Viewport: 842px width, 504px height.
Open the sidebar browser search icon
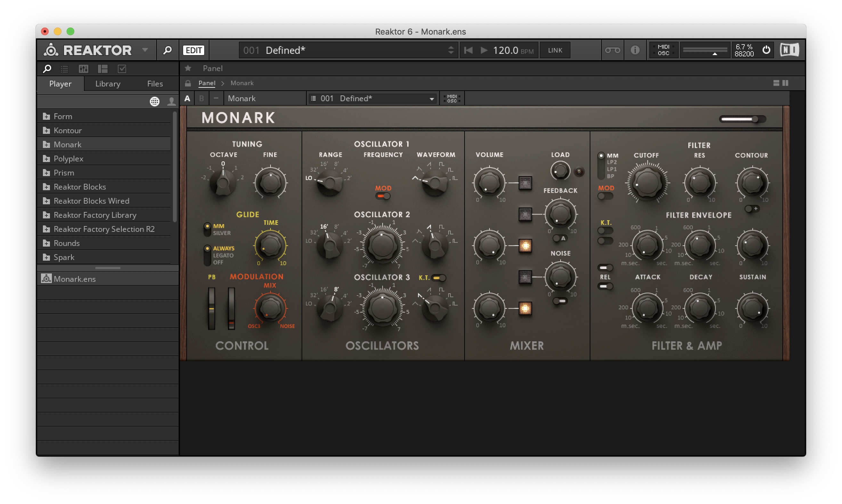tap(47, 69)
